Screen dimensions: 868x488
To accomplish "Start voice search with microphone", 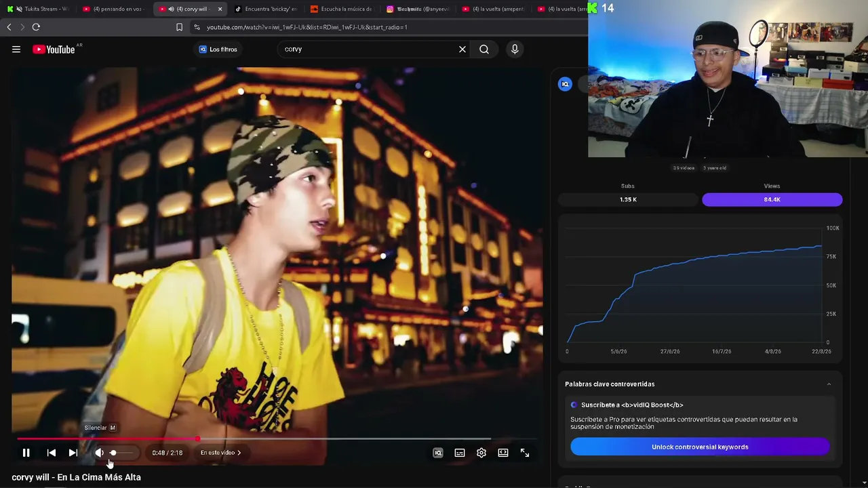I will click(x=515, y=49).
